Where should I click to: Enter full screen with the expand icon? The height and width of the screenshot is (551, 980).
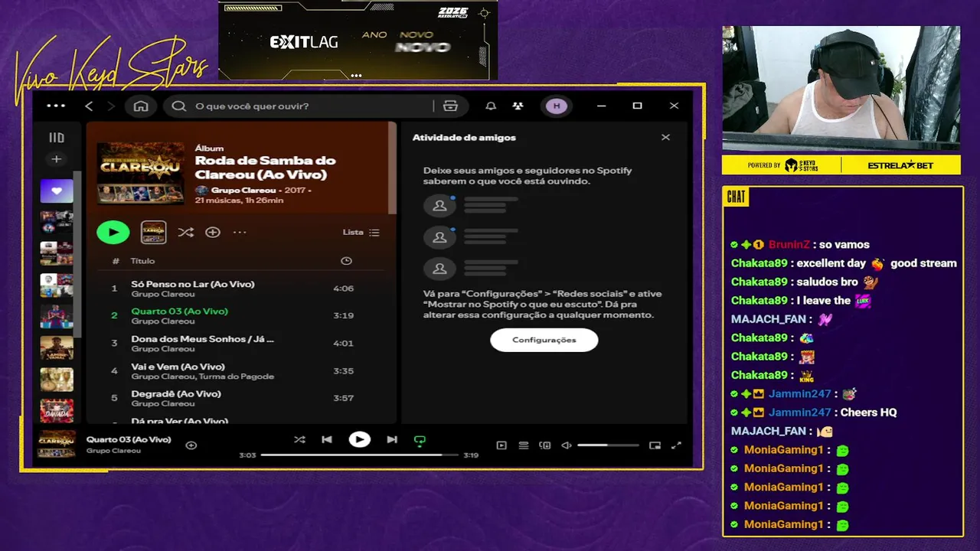676,445
